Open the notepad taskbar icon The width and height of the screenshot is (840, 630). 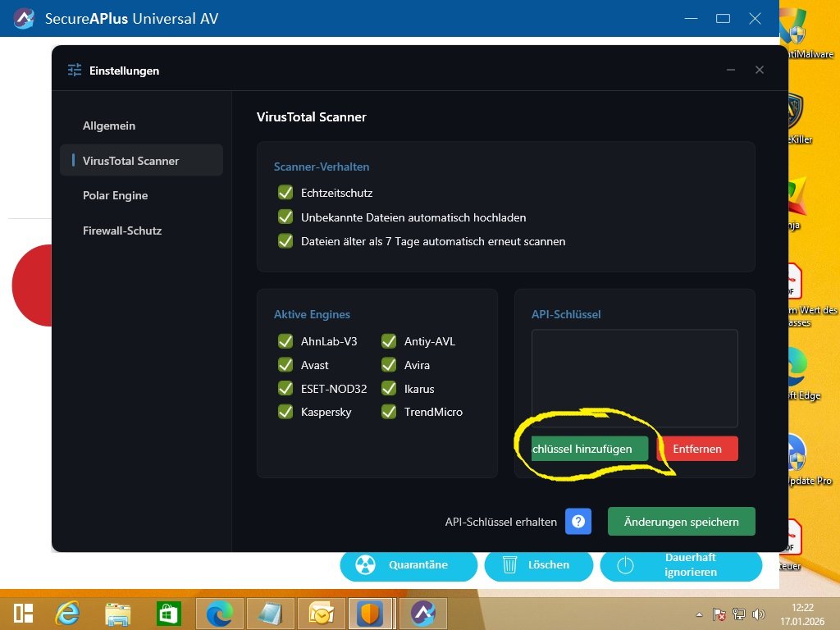[x=271, y=614]
